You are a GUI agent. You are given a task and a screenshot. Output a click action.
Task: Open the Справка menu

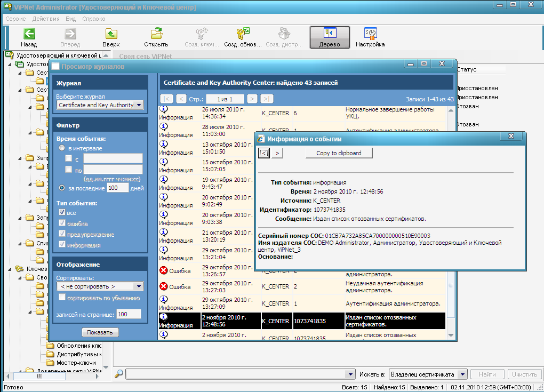tap(94, 19)
